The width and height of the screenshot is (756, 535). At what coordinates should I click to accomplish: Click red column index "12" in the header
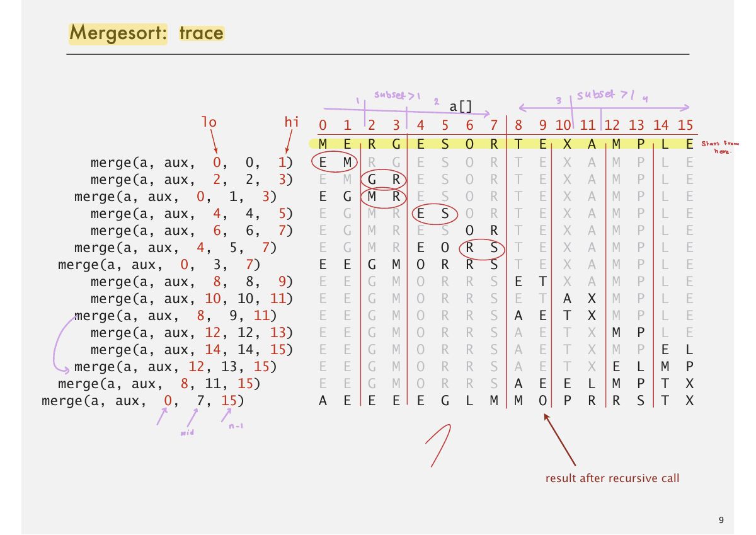pos(612,125)
